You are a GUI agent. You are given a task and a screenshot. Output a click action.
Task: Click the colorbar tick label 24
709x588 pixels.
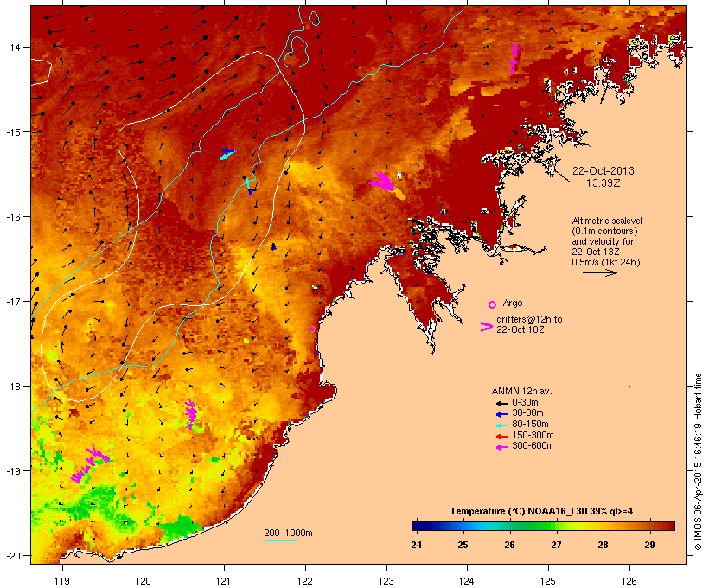417,545
